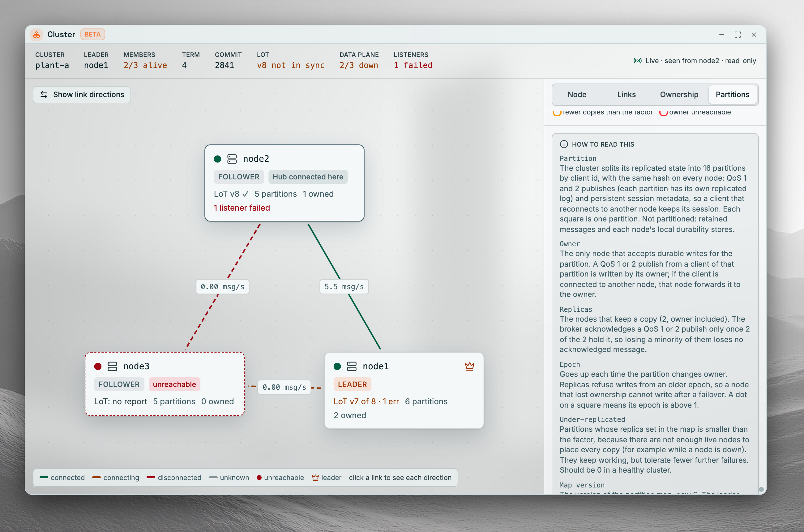Screen dimensions: 804x532
Task: Click the BETA badge beside Cluster title
Action: 92,35
